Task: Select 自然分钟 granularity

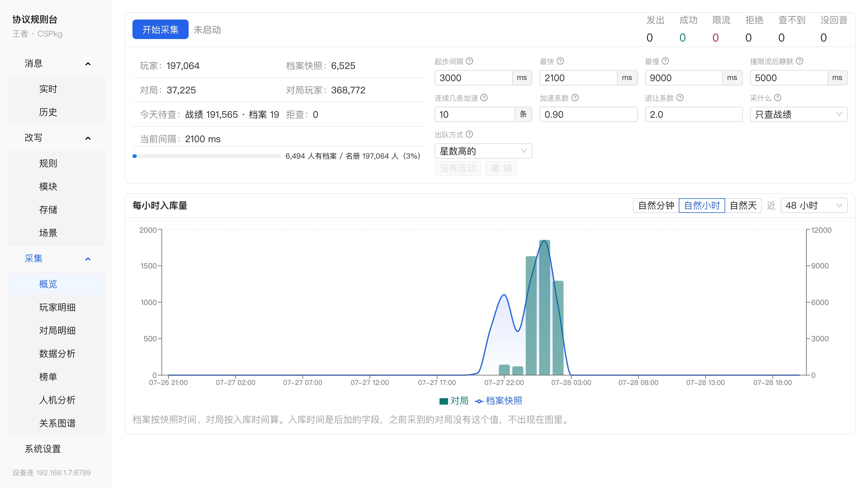Action: (656, 206)
